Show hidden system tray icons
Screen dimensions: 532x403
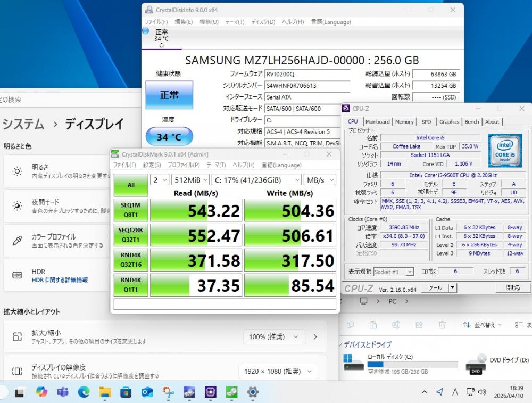[x=424, y=392]
